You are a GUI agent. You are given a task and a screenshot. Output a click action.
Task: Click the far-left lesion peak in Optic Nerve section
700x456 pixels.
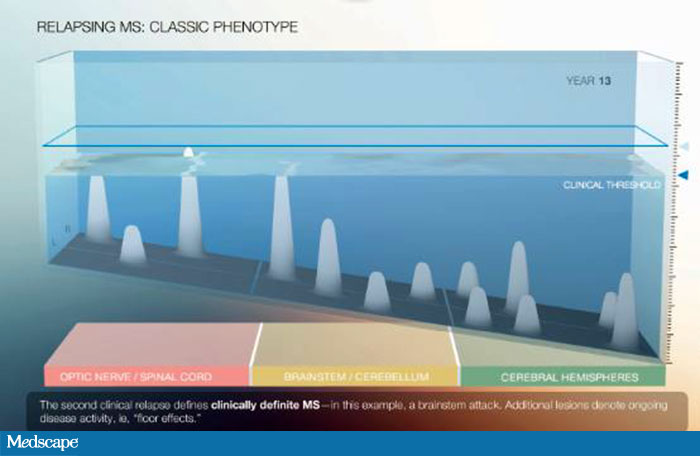pos(97,210)
